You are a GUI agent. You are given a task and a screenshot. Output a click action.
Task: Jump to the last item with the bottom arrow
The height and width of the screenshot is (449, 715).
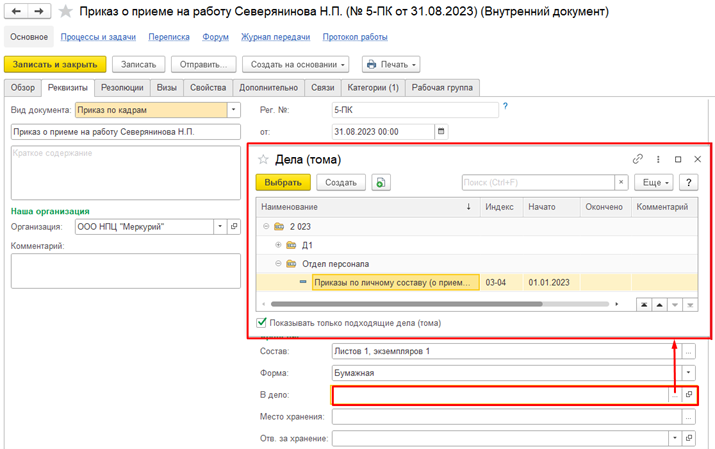tap(690, 305)
